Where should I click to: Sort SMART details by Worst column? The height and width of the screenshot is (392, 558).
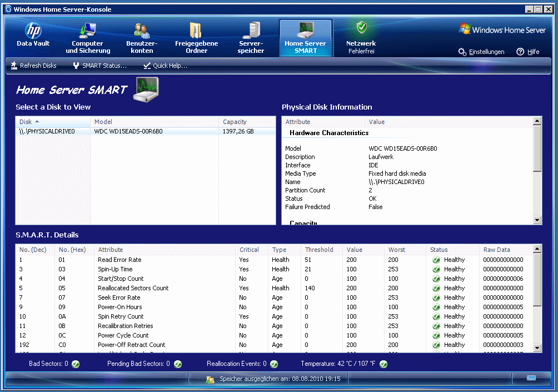pos(405,250)
